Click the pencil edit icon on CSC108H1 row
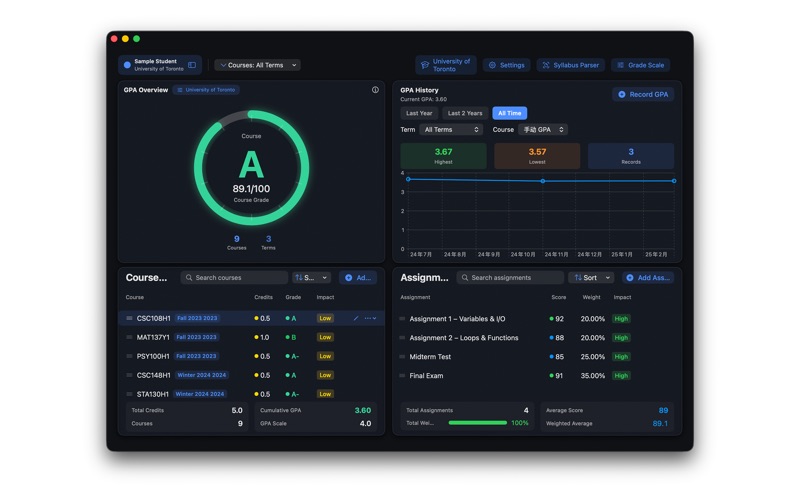This screenshot has height=500, width=800. pos(356,318)
